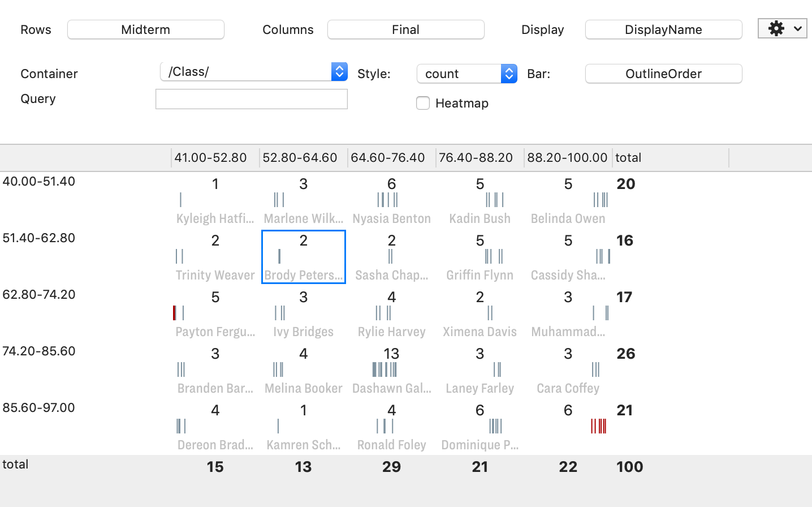Click the Bar OutlineOrder button
Image resolution: width=812 pixels, height=507 pixels.
(663, 74)
